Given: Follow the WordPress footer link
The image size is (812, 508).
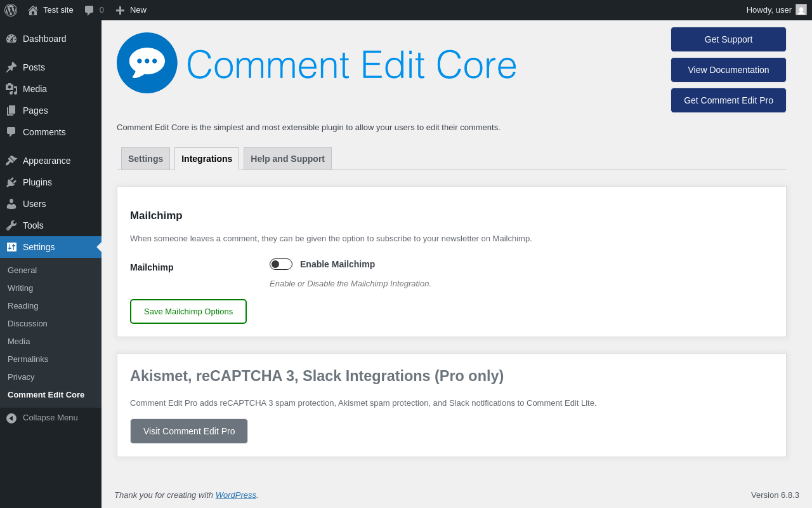Looking at the screenshot, I should coord(235,495).
